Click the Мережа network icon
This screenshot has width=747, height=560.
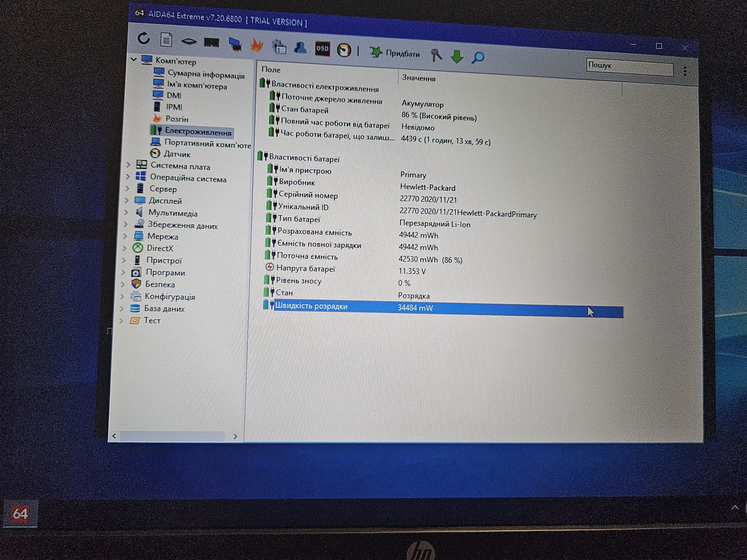pos(139,236)
